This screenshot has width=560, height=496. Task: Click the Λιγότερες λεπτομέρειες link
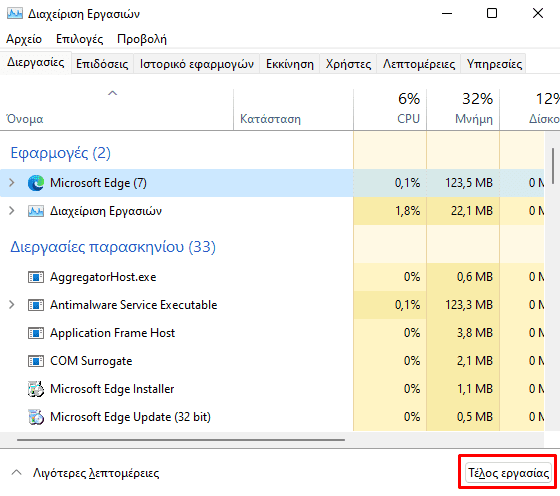(96, 473)
